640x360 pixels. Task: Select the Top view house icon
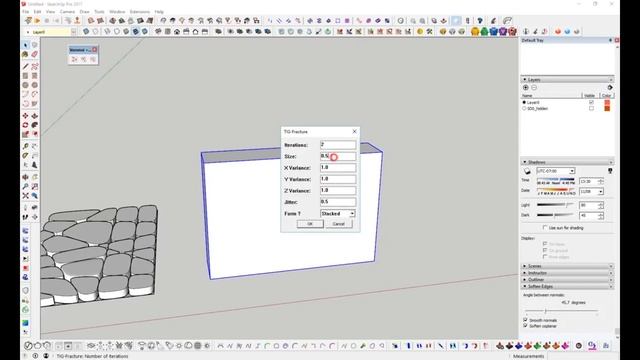pyautogui.click(x=167, y=31)
